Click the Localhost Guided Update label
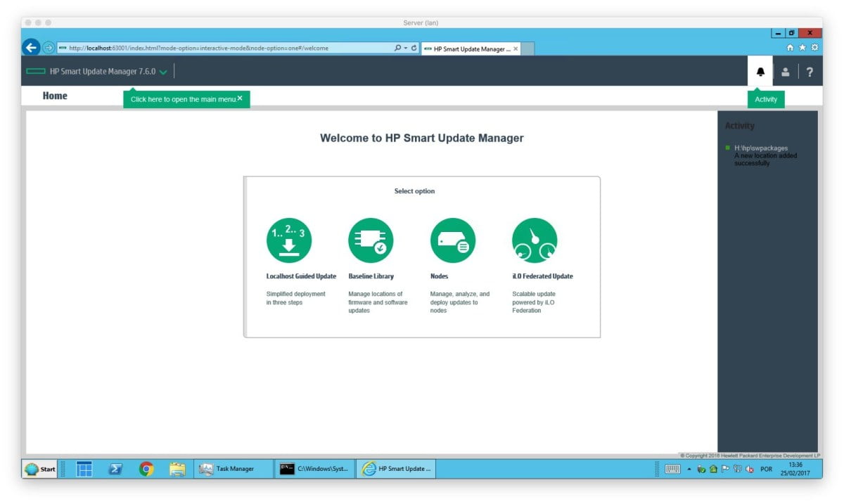 tap(301, 276)
